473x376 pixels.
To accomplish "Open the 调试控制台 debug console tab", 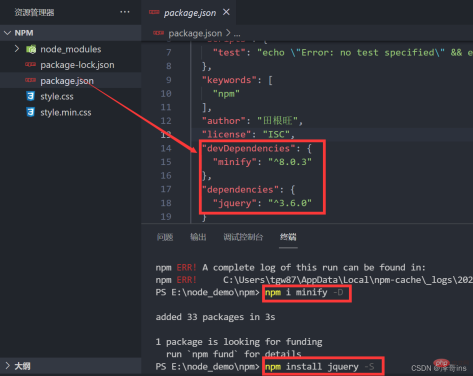I will coord(243,237).
